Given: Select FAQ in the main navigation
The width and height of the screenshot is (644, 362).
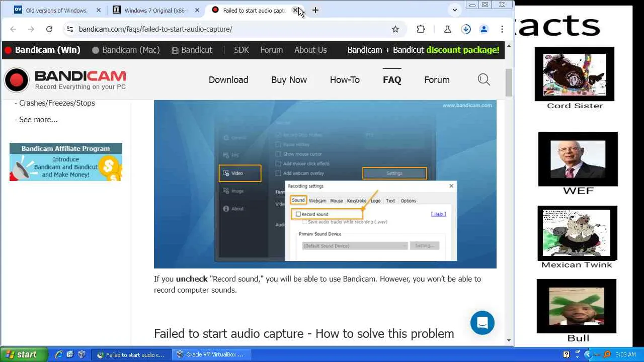Looking at the screenshot, I should (x=392, y=80).
